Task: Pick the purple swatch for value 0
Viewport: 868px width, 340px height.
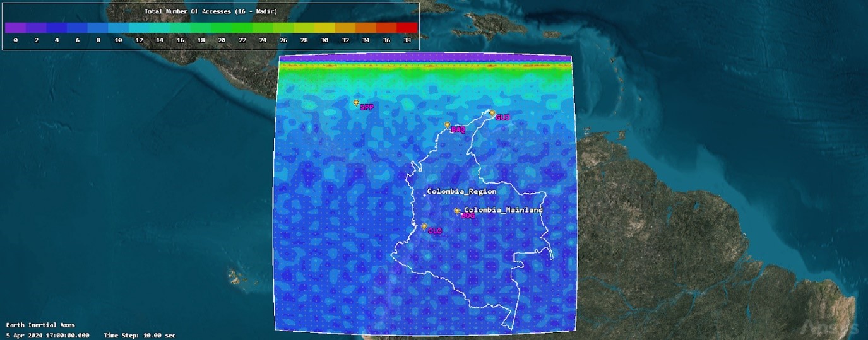Action: coord(15,28)
